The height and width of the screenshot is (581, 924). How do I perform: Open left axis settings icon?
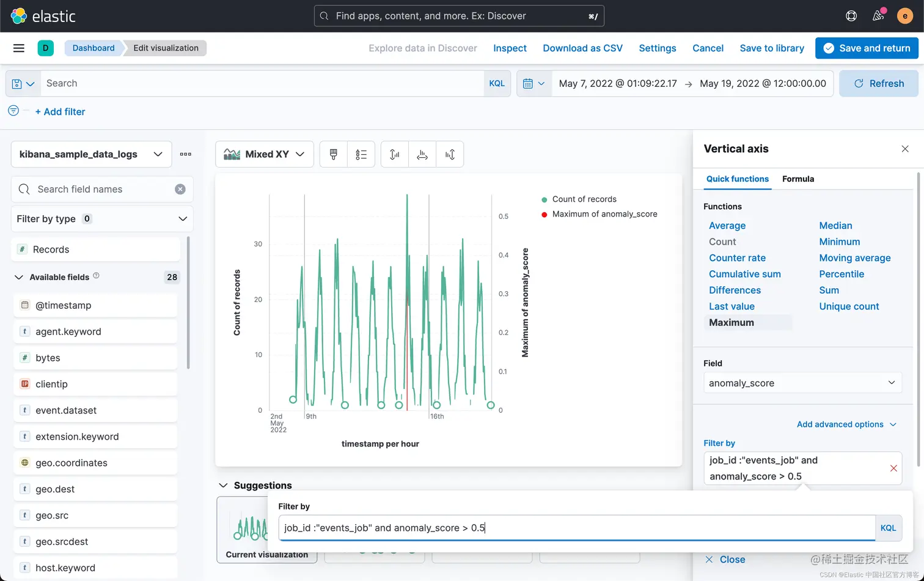(395, 154)
